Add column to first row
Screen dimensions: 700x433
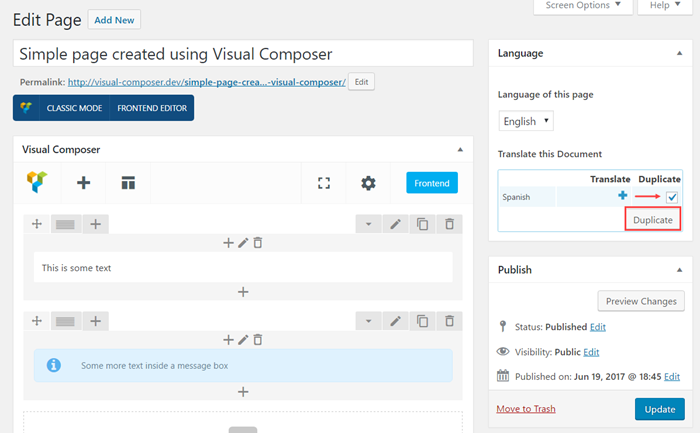(x=96, y=224)
